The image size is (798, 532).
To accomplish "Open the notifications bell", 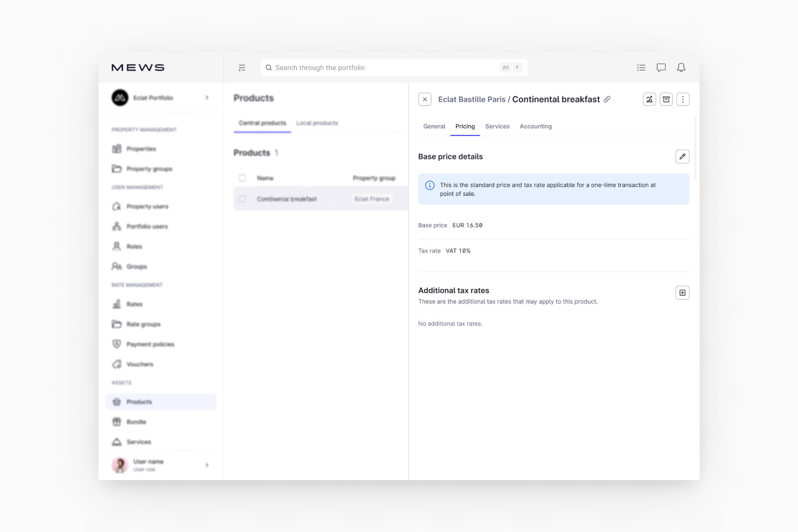I will 681,67.
